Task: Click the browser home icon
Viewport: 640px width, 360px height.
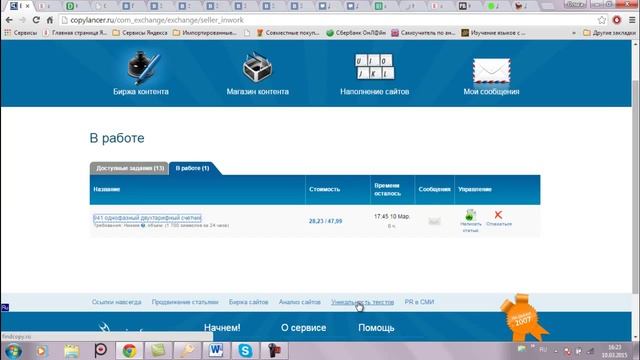Action: pos(50,20)
